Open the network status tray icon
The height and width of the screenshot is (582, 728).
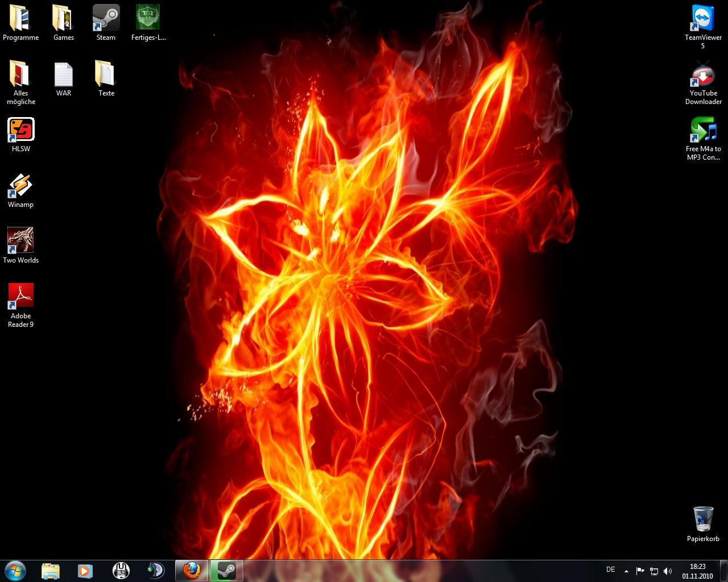click(654, 571)
